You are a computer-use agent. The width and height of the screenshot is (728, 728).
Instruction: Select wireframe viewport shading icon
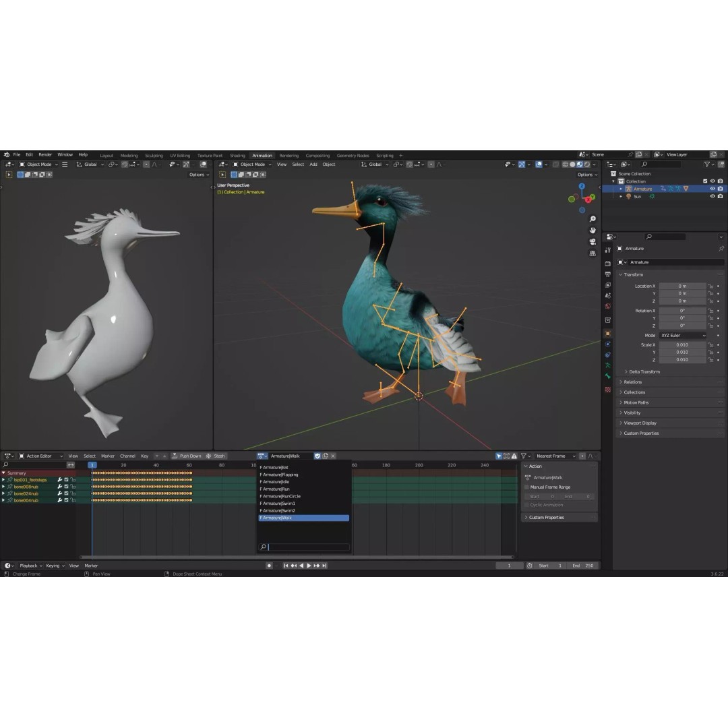point(565,164)
